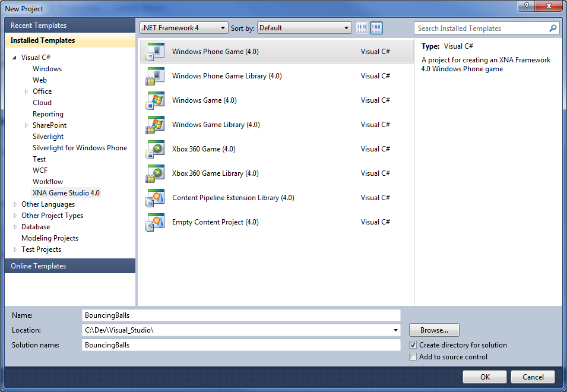
Task: Enable Add to source control checkbox
Action: 413,357
